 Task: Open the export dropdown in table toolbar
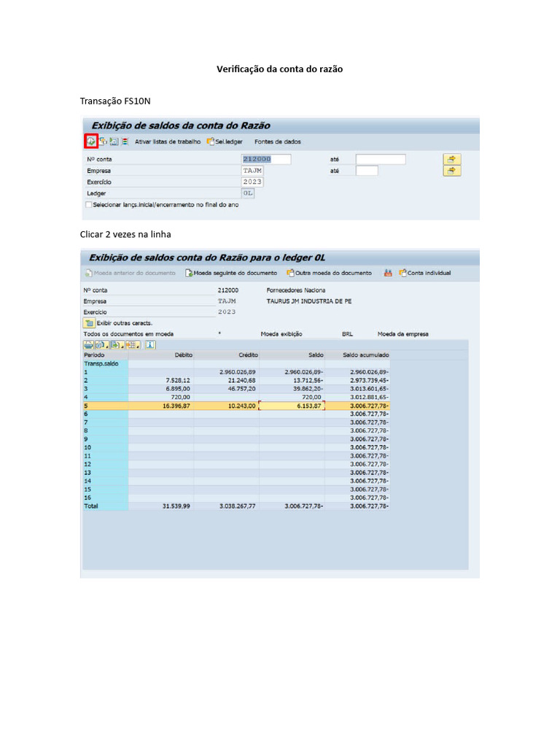117,345
